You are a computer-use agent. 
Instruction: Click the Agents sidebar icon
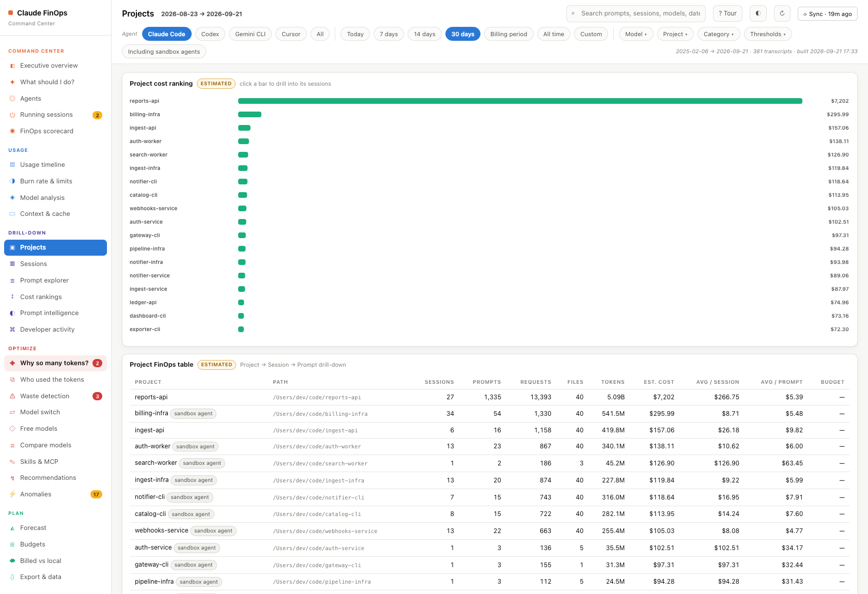(x=12, y=99)
